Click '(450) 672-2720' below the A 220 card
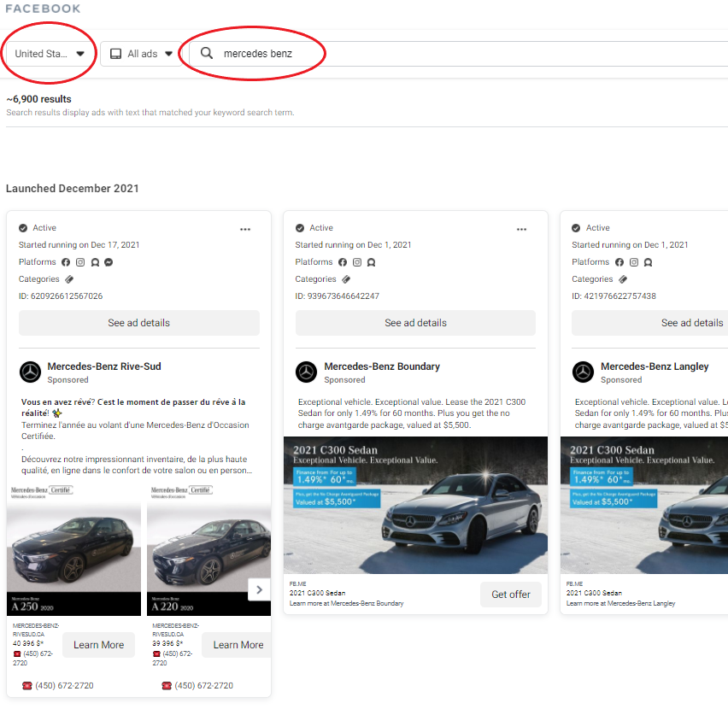The height and width of the screenshot is (709, 728). pyautogui.click(x=204, y=686)
